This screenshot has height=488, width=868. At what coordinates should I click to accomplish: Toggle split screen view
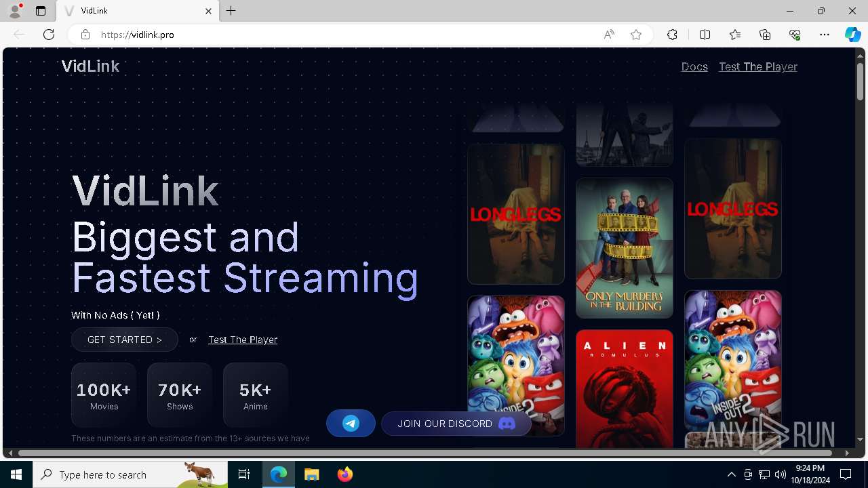pos(705,35)
